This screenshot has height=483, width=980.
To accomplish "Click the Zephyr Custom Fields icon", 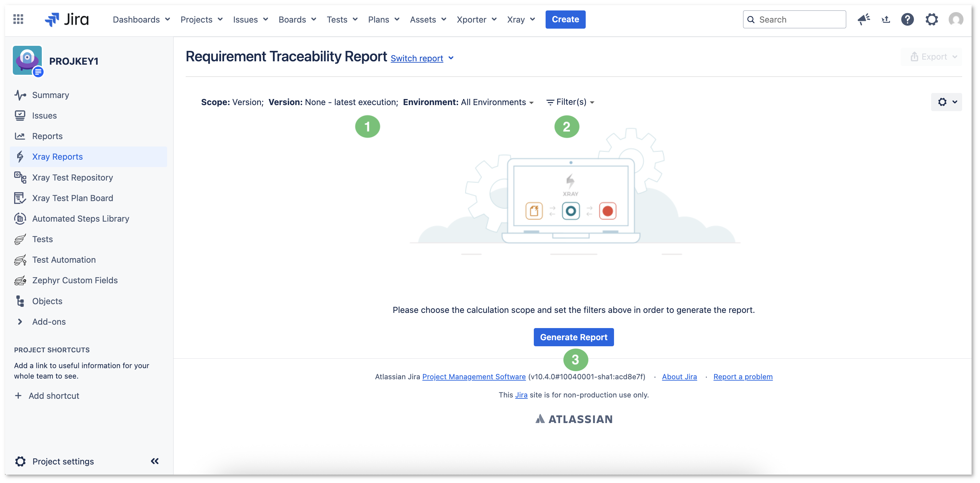I will tap(20, 280).
